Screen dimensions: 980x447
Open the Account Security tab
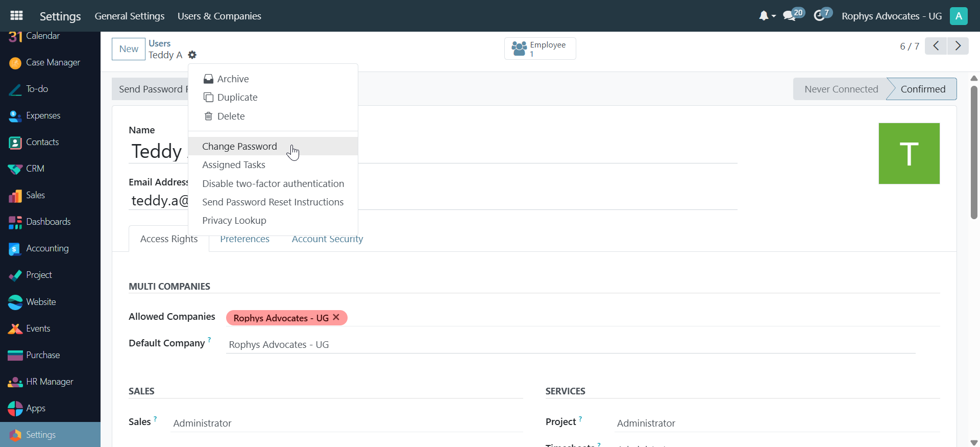[327, 239]
